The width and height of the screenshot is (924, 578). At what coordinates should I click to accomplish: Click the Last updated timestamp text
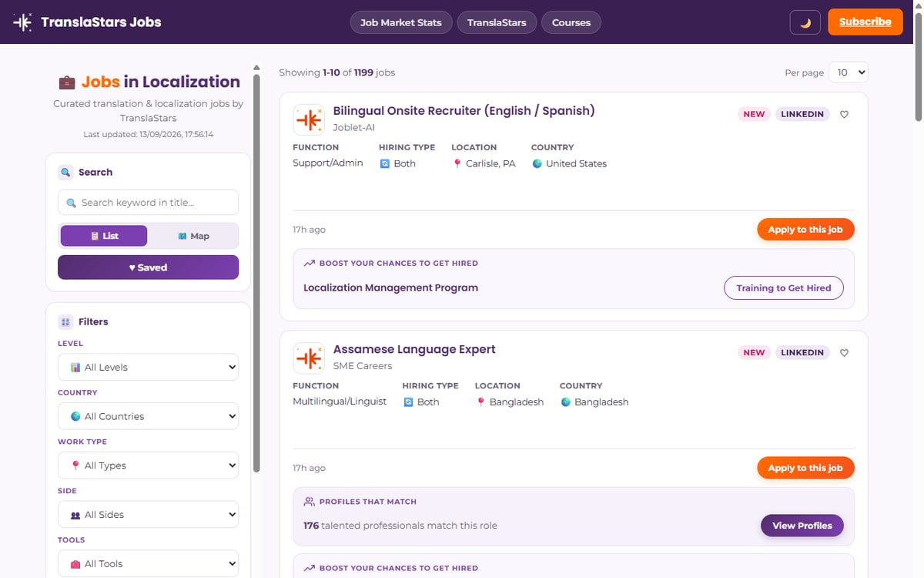(x=148, y=134)
